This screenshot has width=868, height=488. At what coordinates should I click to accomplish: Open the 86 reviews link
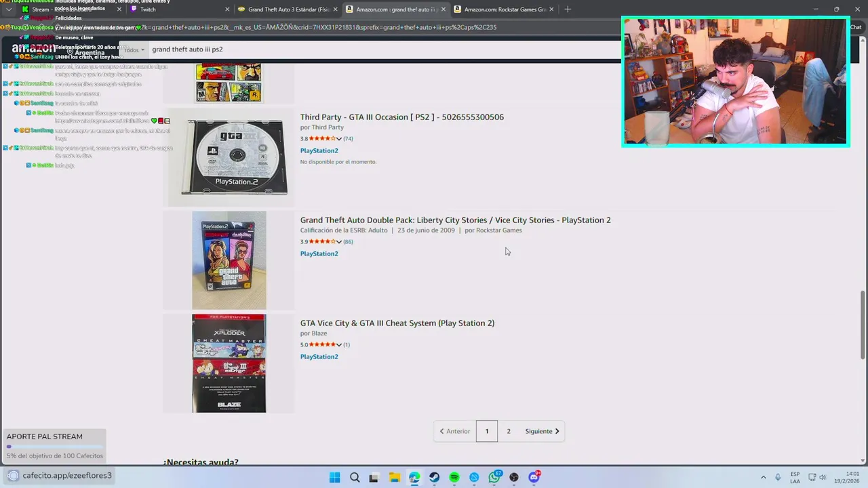pyautogui.click(x=348, y=241)
